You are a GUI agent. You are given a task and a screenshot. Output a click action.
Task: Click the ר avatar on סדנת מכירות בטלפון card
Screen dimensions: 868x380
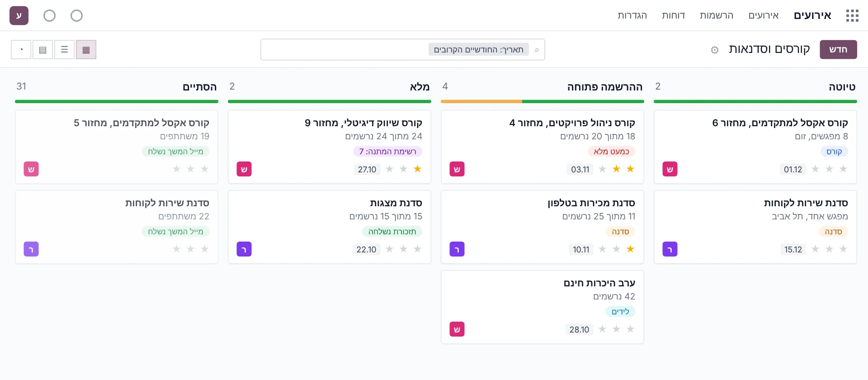(x=457, y=249)
